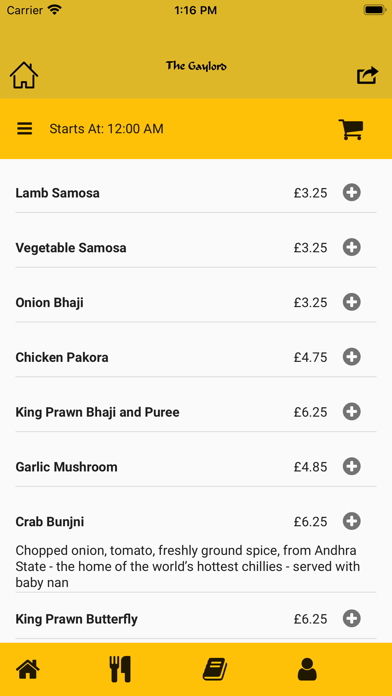Add Chicken Pakora to cart
Image resolution: width=392 pixels, height=696 pixels.
click(352, 357)
